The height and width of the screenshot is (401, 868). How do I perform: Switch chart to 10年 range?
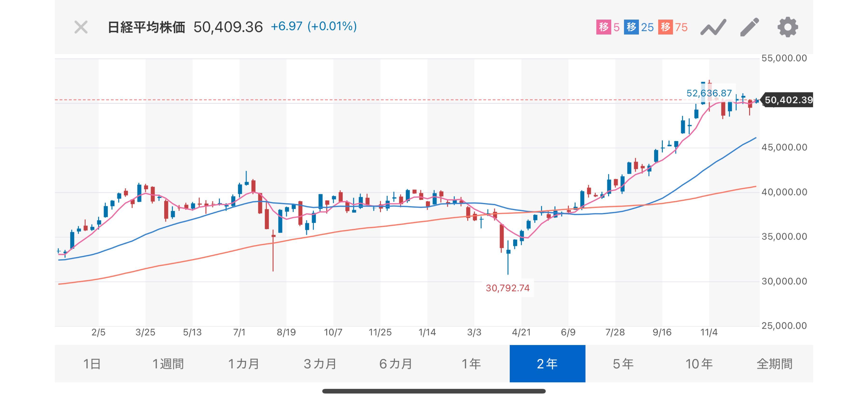[x=699, y=364]
